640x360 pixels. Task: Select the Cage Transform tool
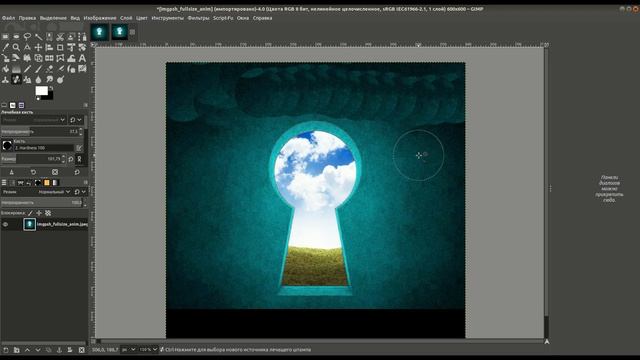[60, 58]
